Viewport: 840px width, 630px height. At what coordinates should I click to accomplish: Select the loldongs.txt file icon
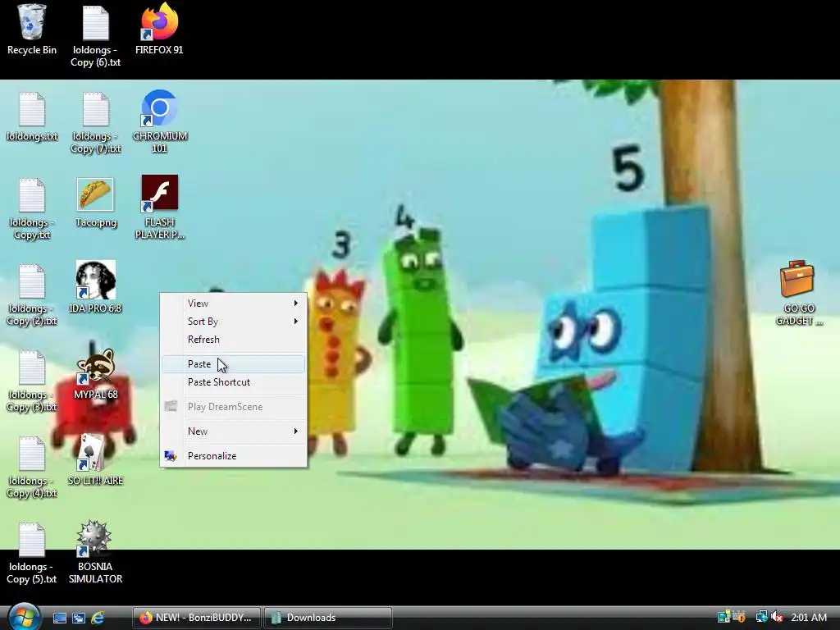point(32,116)
